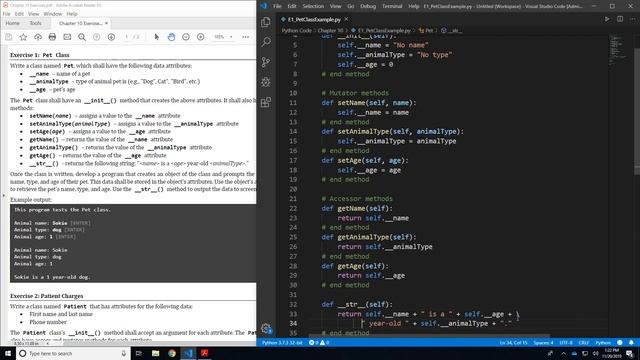Viewport: 640px width, 360px height.
Task: Switch to the Home tab in Acrobat
Action: coord(13,23)
